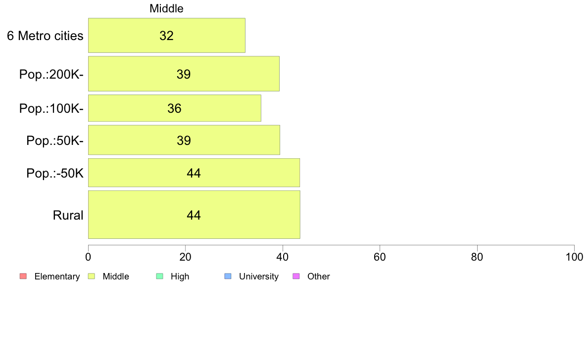Click the High green legend swatch
This screenshot has height=364, width=588.
click(160, 276)
